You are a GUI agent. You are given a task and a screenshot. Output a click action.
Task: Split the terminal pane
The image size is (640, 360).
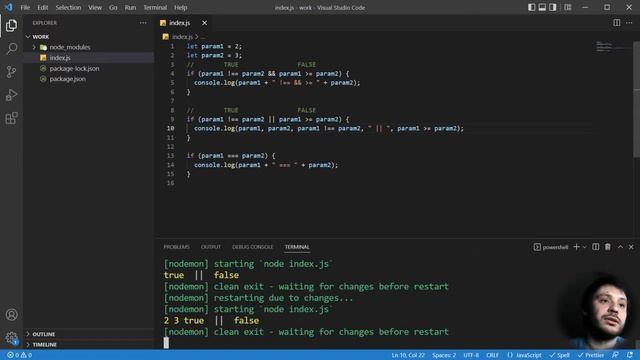596,247
